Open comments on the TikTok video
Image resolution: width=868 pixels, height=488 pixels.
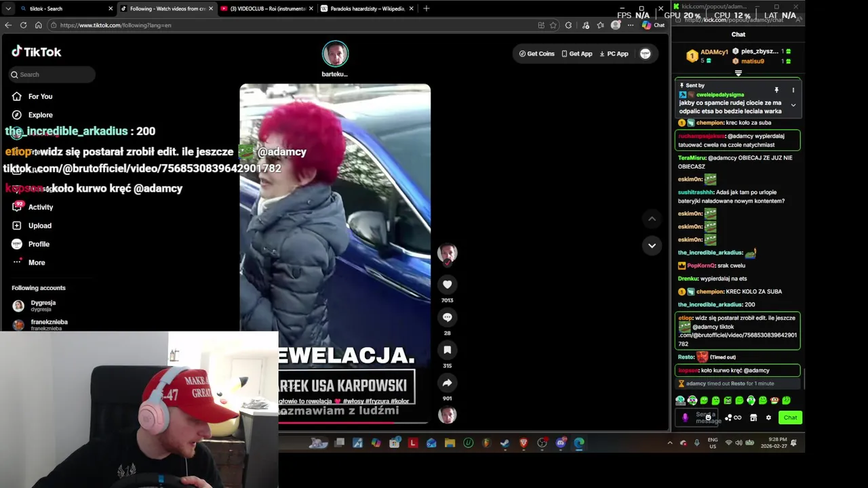447,317
